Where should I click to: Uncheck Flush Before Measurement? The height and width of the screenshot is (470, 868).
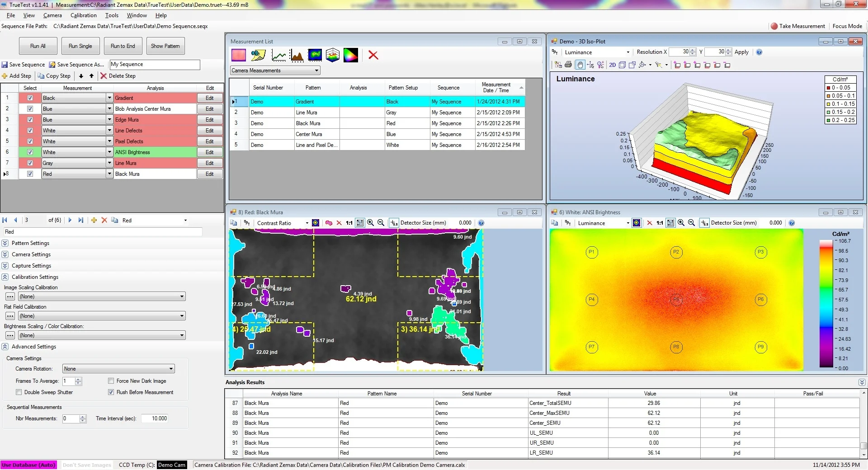pyautogui.click(x=111, y=392)
